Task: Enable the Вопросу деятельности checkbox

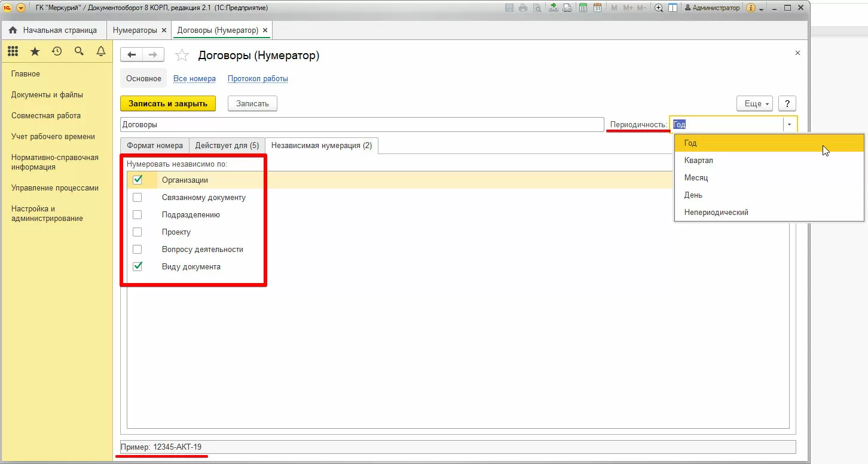Action: tap(137, 249)
